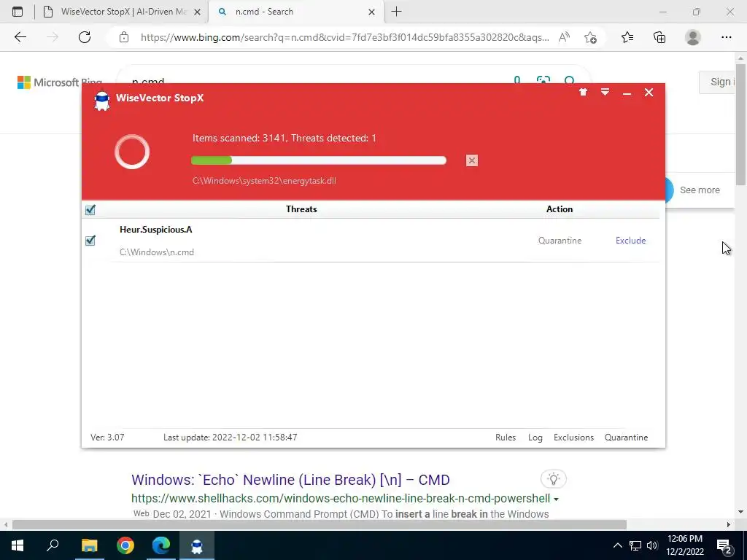The height and width of the screenshot is (560, 747).
Task: Switch to the WiseVector StopX browser tab
Action: 123,12
